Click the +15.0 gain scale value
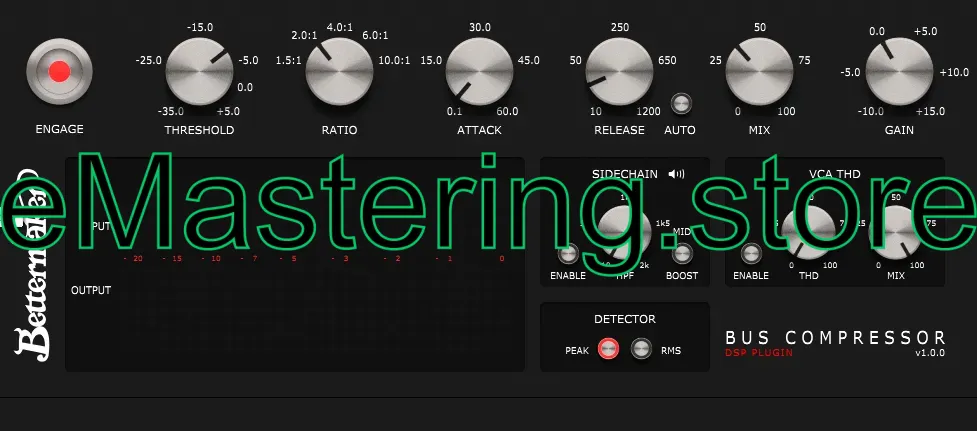977x431 pixels. point(930,111)
